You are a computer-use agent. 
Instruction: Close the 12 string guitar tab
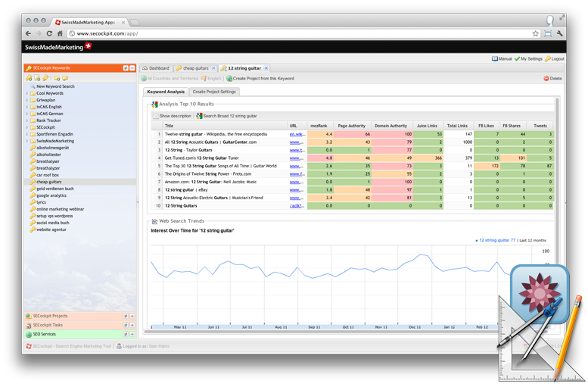[266, 68]
